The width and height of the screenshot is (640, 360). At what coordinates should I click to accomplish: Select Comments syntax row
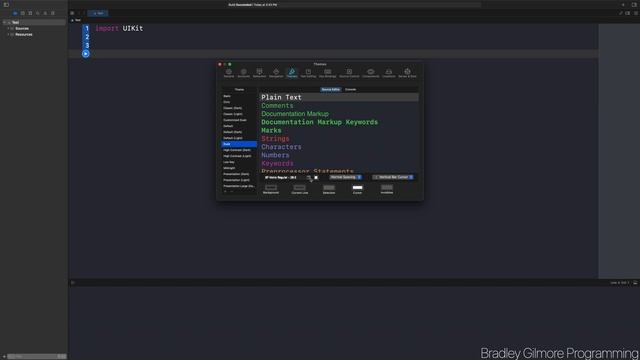pos(339,106)
